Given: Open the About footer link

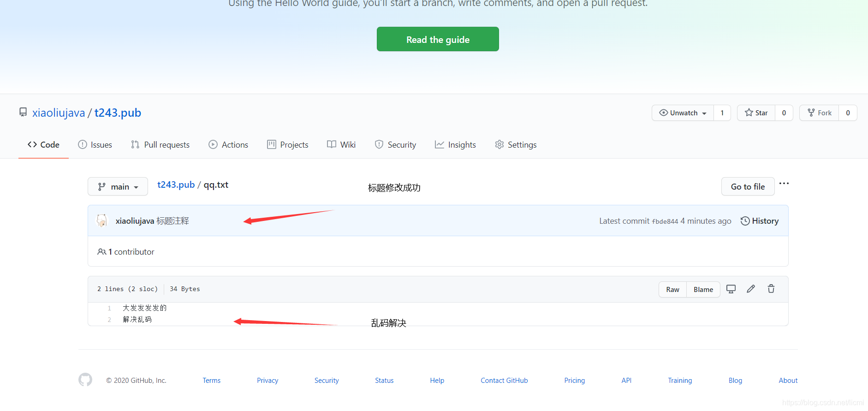Looking at the screenshot, I should click(788, 380).
